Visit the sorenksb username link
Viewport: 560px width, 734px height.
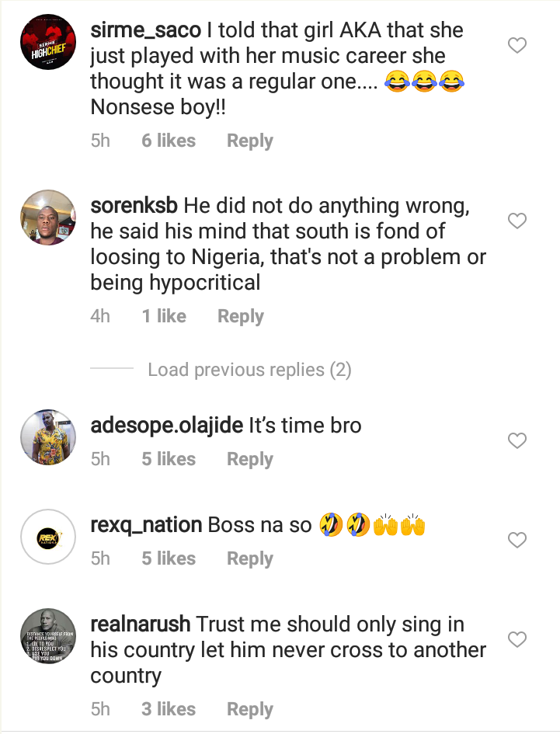pyautogui.click(x=134, y=207)
